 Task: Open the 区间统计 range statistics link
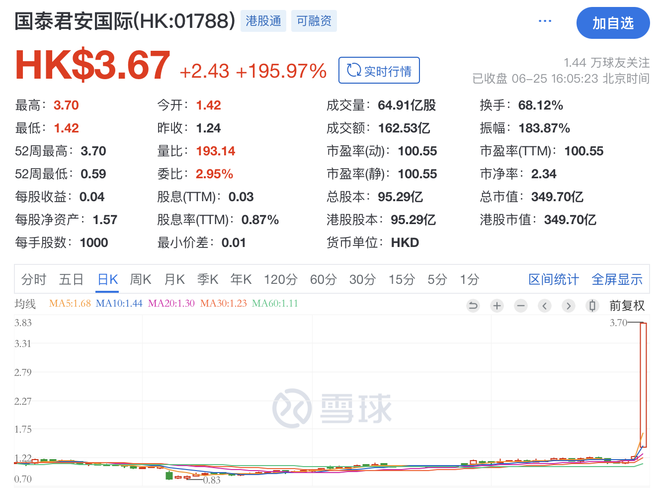(553, 280)
